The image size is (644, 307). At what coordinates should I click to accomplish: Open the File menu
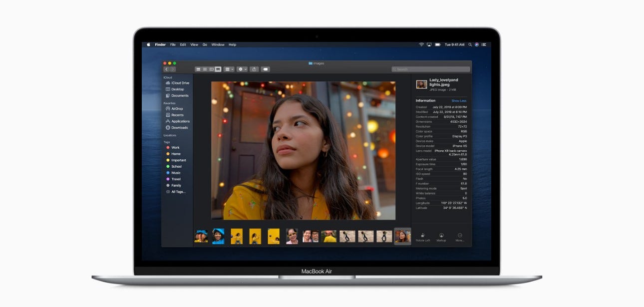point(173,44)
